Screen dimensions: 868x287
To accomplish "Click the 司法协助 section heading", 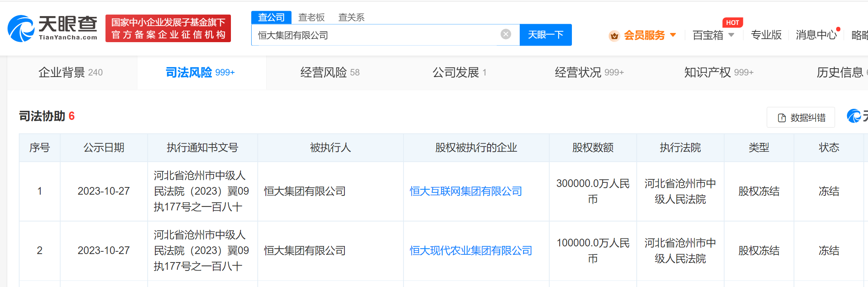I will pos(42,116).
